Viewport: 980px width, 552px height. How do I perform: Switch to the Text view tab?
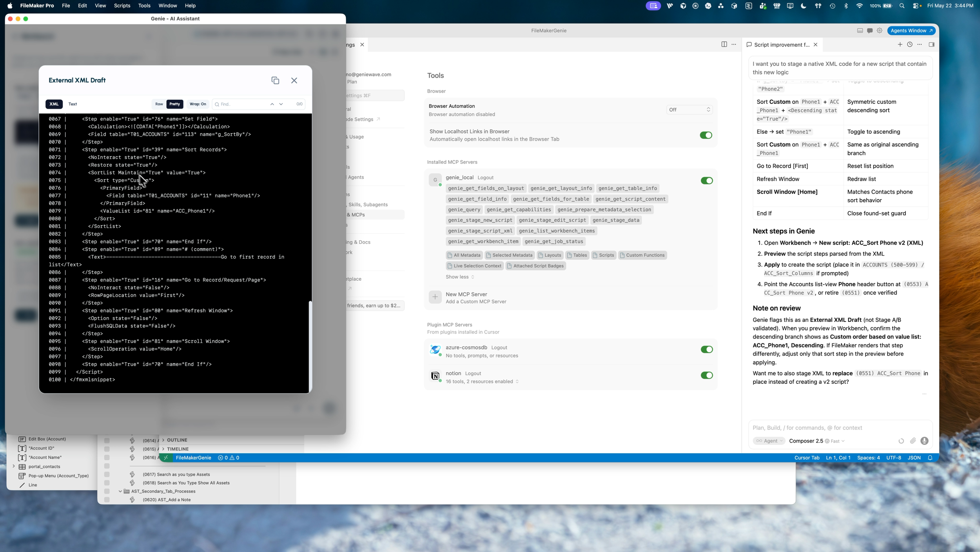point(73,104)
